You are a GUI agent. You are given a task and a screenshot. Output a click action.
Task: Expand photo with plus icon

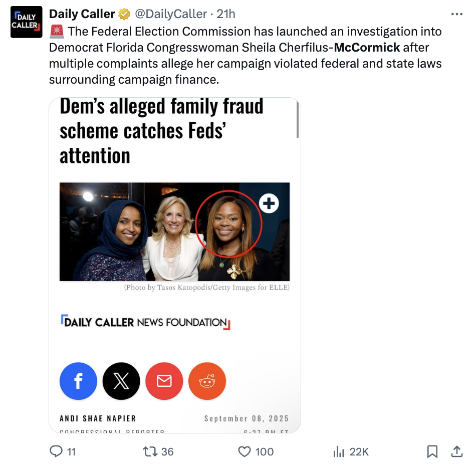269,203
